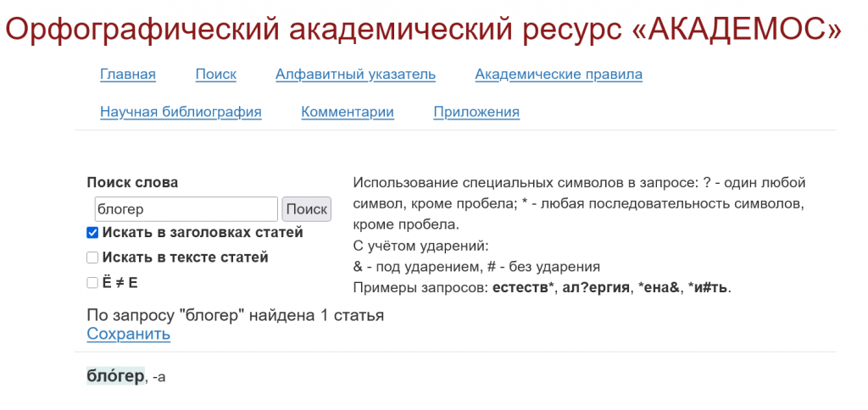Viewport: 868px width, 410px height.
Task: Open Академические правила section
Action: pos(558,75)
